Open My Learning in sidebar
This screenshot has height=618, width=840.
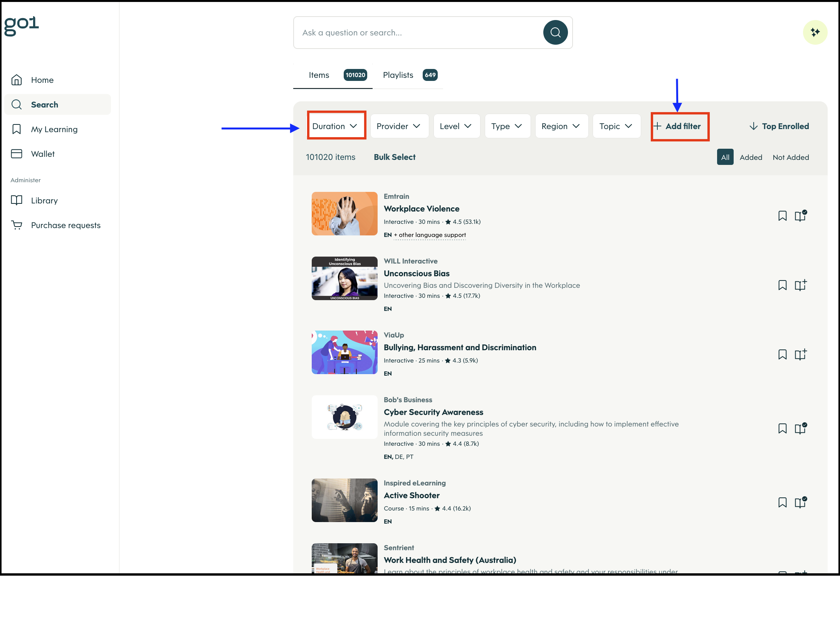point(54,129)
